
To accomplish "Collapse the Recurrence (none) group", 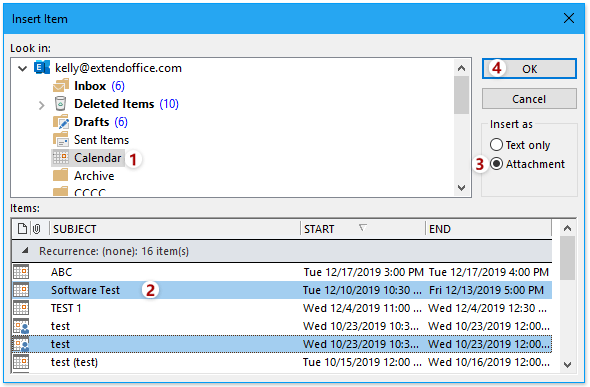I will click(x=24, y=250).
